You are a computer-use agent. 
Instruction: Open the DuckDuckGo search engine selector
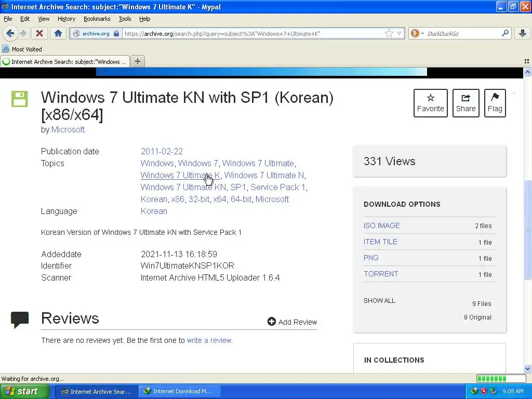(x=417, y=33)
